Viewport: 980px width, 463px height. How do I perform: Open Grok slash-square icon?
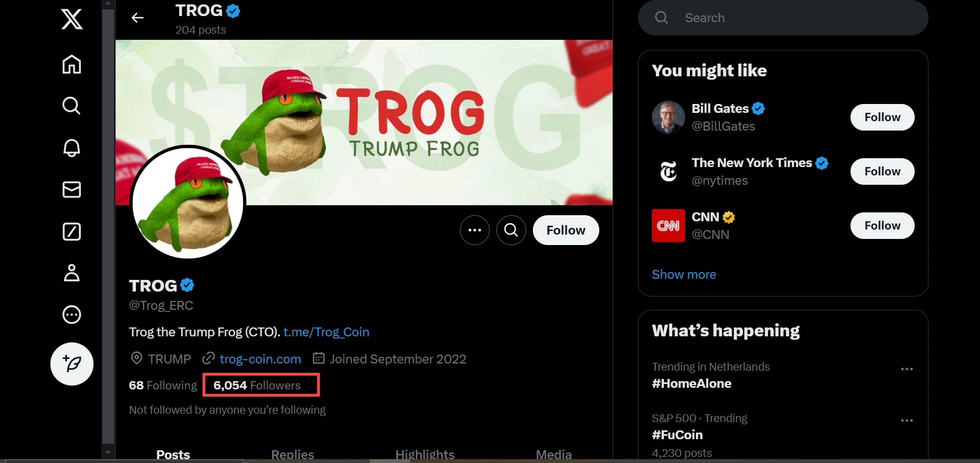point(71,231)
